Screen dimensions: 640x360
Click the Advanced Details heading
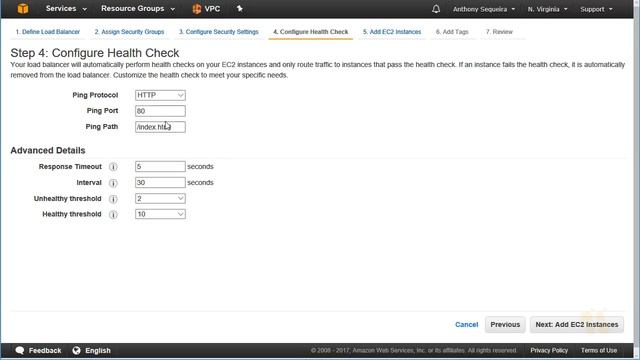pyautogui.click(x=48, y=150)
